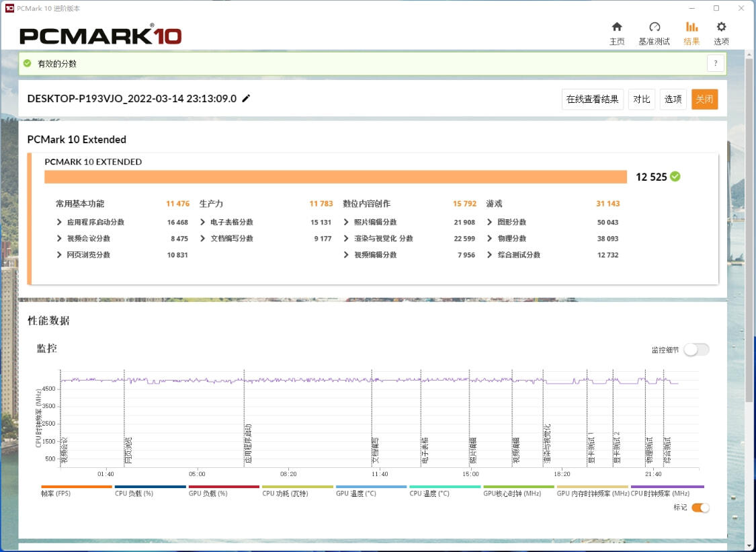Expand 电子表格分数 row
The width and height of the screenshot is (756, 552).
(x=202, y=222)
